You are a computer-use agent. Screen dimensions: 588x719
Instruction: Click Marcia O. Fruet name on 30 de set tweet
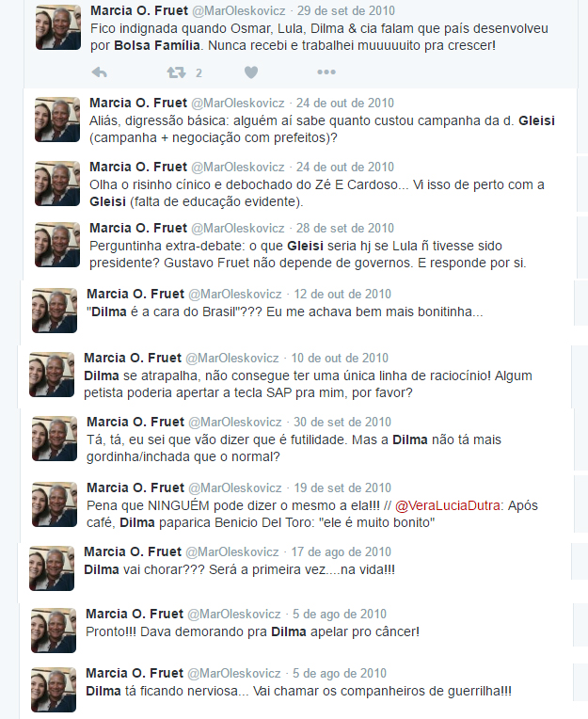coord(135,422)
